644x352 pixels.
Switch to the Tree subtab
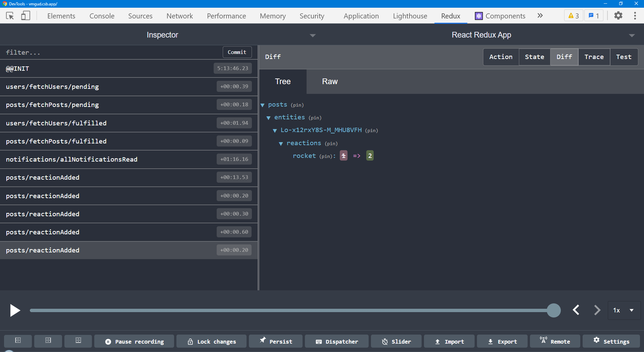[283, 81]
